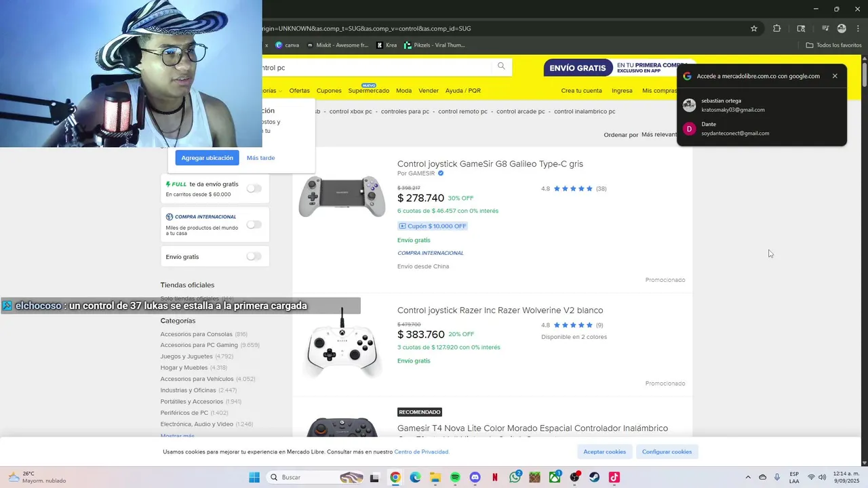Open the Vender menu item
Image resolution: width=868 pixels, height=488 pixels.
[x=429, y=91]
